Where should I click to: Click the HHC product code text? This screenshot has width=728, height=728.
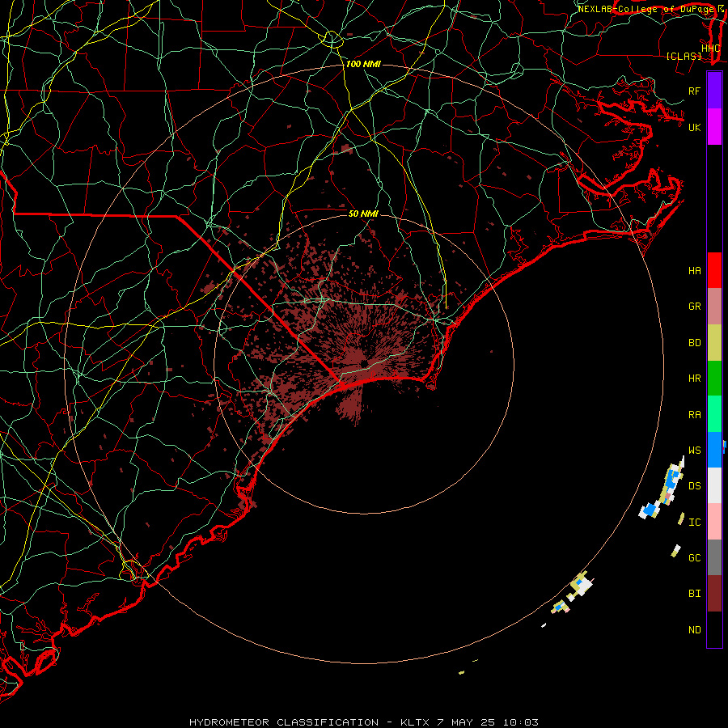(710, 49)
